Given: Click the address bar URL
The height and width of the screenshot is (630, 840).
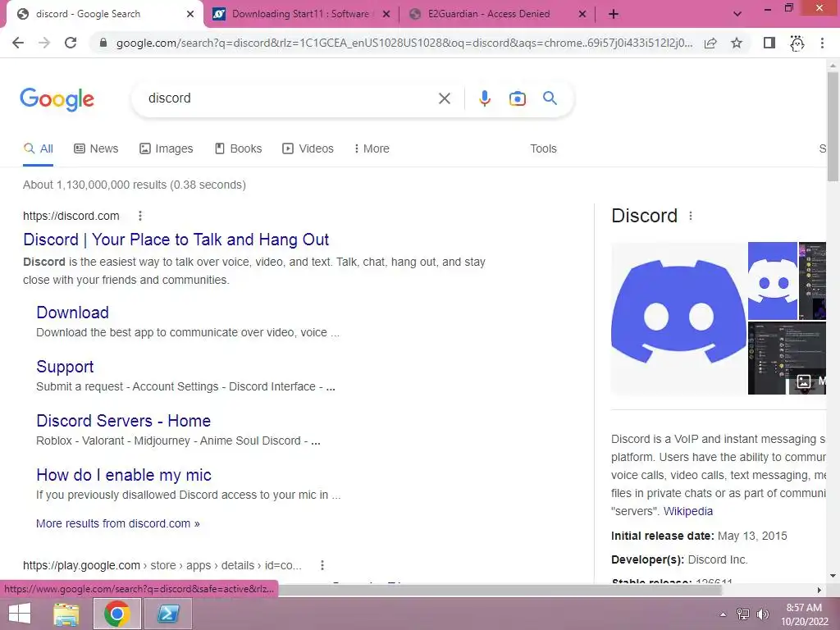Looking at the screenshot, I should coord(404,43).
